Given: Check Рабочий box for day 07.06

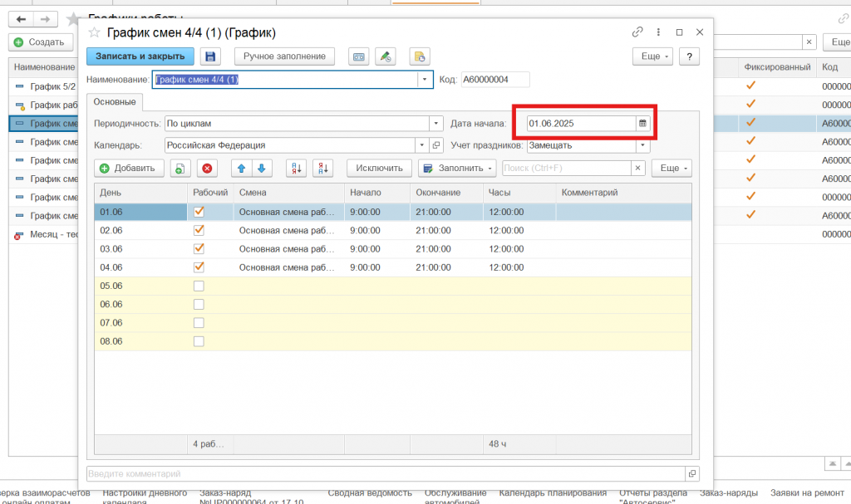Looking at the screenshot, I should [x=199, y=322].
